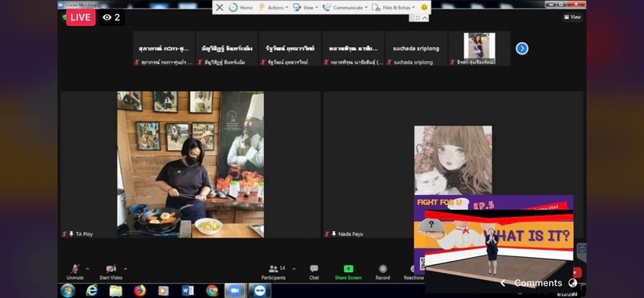Toggle Start Video camera icon

111,269
